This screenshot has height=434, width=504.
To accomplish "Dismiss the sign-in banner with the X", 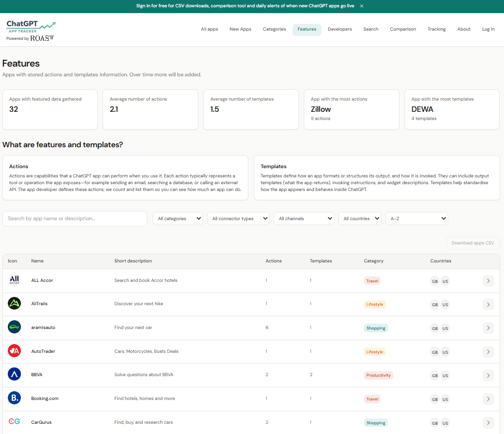I will click(x=362, y=6).
